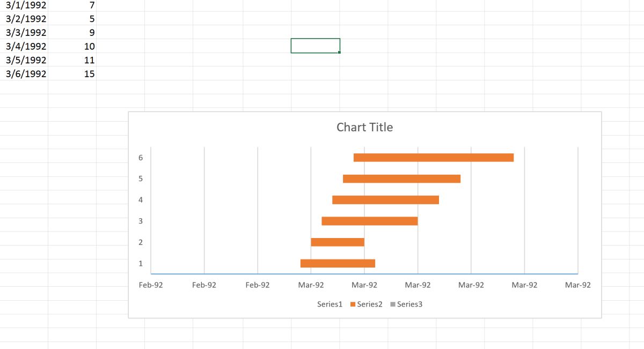Click the orange Series2 legend color marker
Image resolution: width=644 pixels, height=349 pixels.
(x=353, y=305)
